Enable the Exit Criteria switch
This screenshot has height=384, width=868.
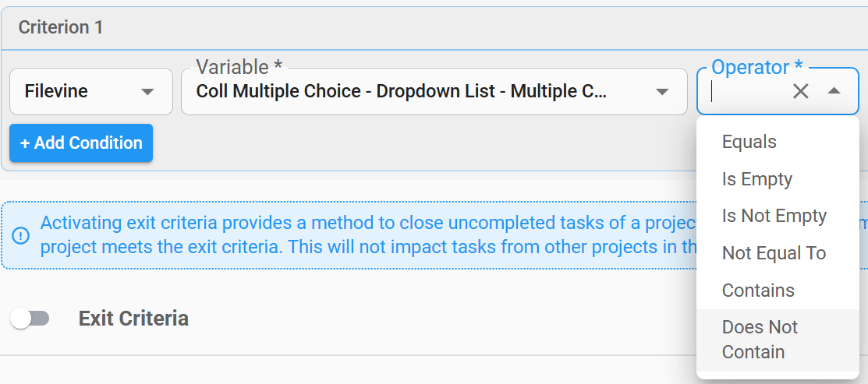pos(30,319)
